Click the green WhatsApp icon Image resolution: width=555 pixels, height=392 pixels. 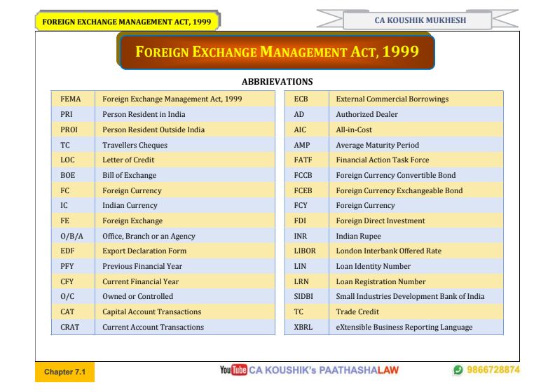coord(458,370)
